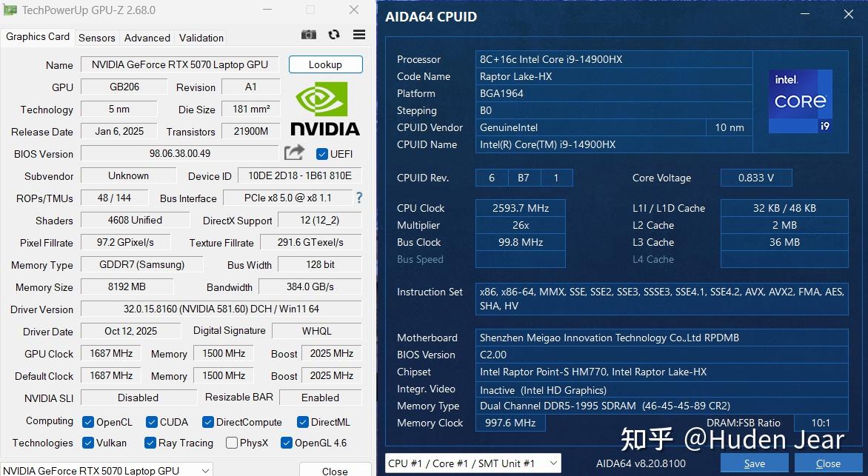Open the GPU selection dropdown in GPU-Z

pyautogui.click(x=107, y=470)
